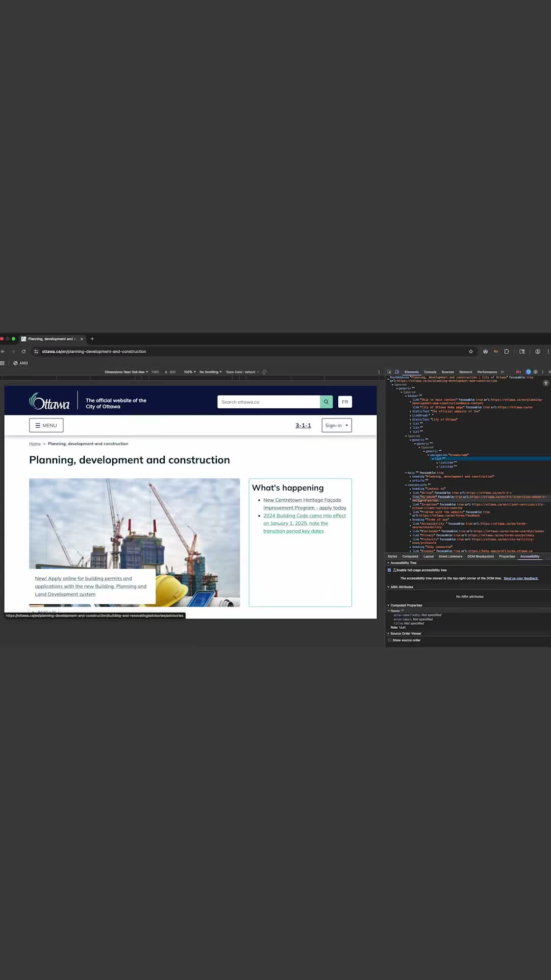This screenshot has height=980, width=551.
Task: Open the Computed pane tab
Action: pos(410,556)
